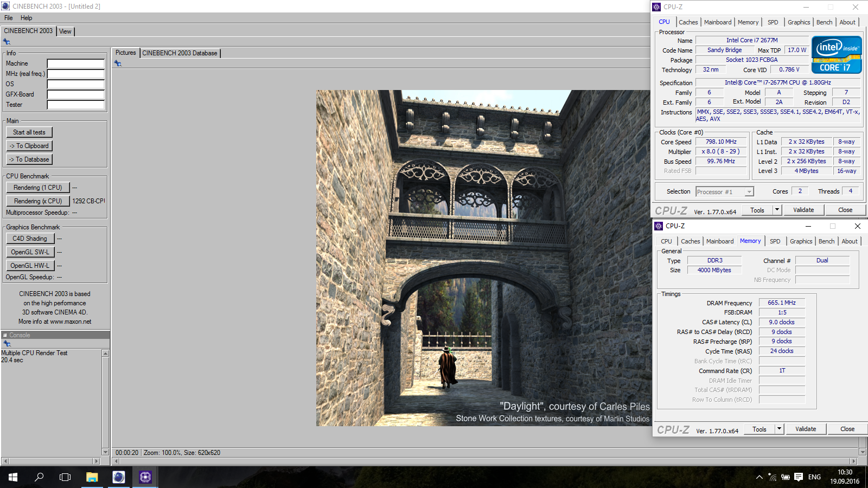868x488 pixels.
Task: Run Rendering (x CPU) benchmark
Action: (x=38, y=201)
